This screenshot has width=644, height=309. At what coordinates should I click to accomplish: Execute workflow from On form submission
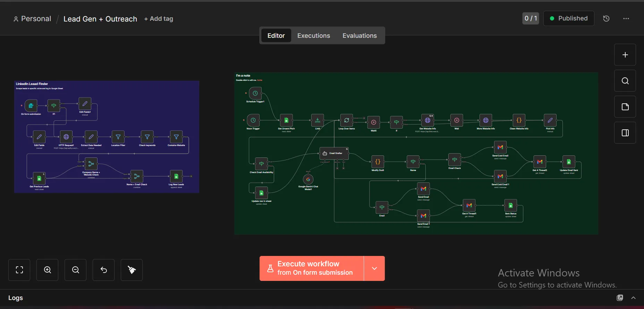(312, 268)
